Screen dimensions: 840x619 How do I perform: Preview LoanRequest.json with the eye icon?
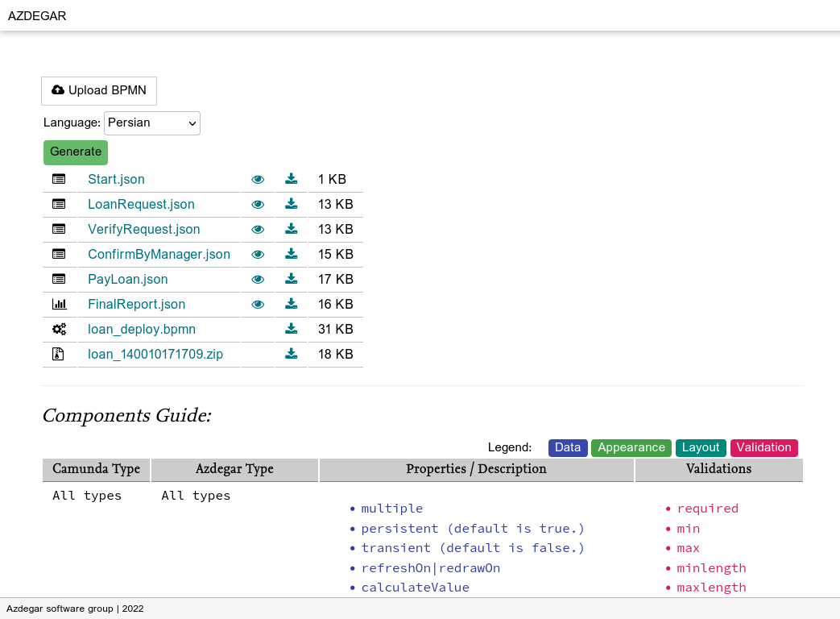[258, 205]
